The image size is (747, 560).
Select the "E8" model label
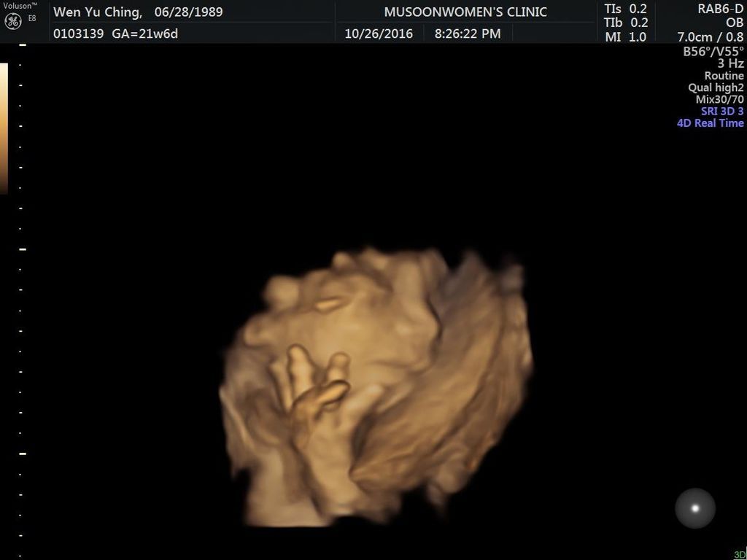click(x=31, y=18)
